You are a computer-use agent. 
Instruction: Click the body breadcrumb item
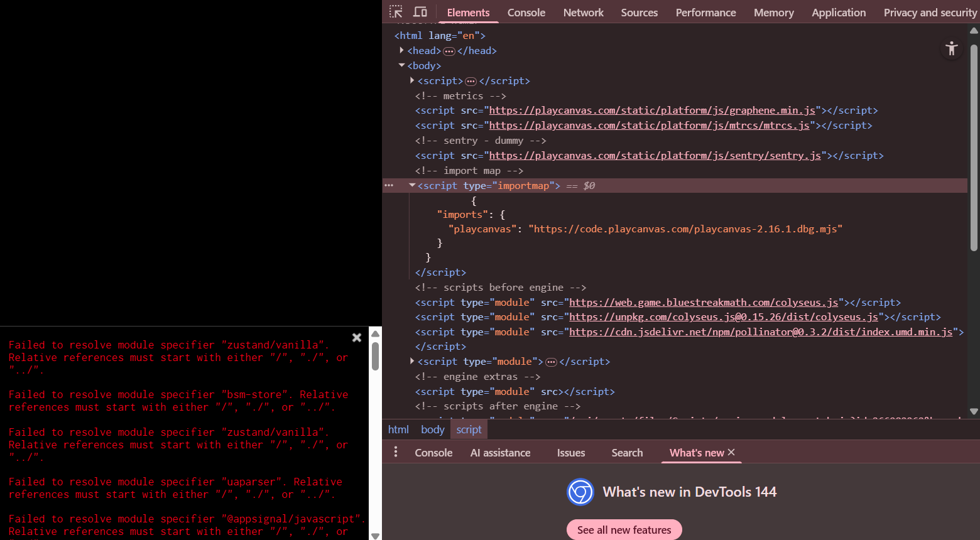click(432, 429)
